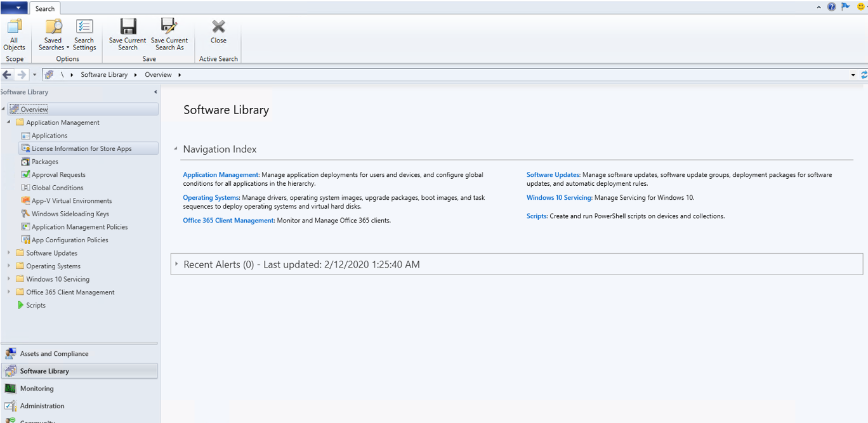The height and width of the screenshot is (423, 868).
Task: Select the Search ribbon tab
Action: tap(44, 9)
